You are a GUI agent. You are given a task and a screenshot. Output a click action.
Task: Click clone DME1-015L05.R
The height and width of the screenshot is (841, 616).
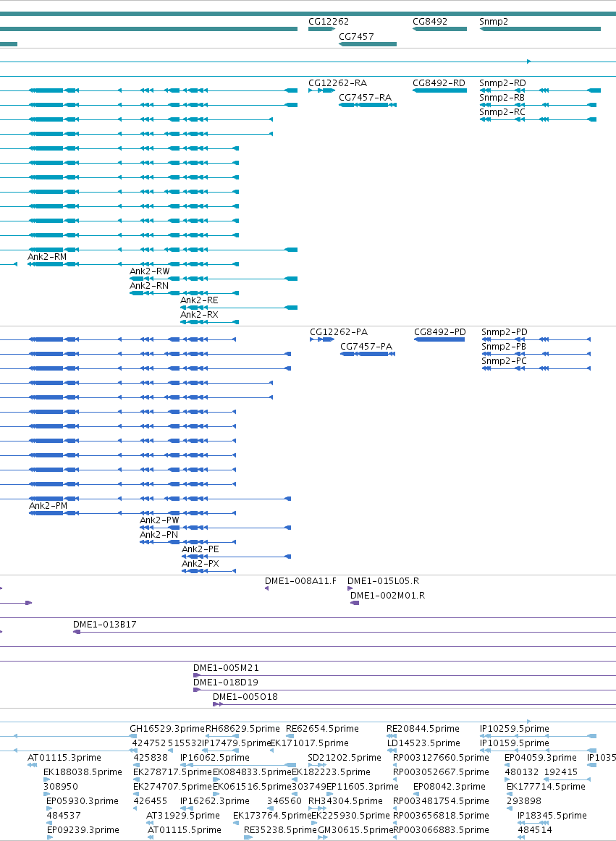(383, 581)
